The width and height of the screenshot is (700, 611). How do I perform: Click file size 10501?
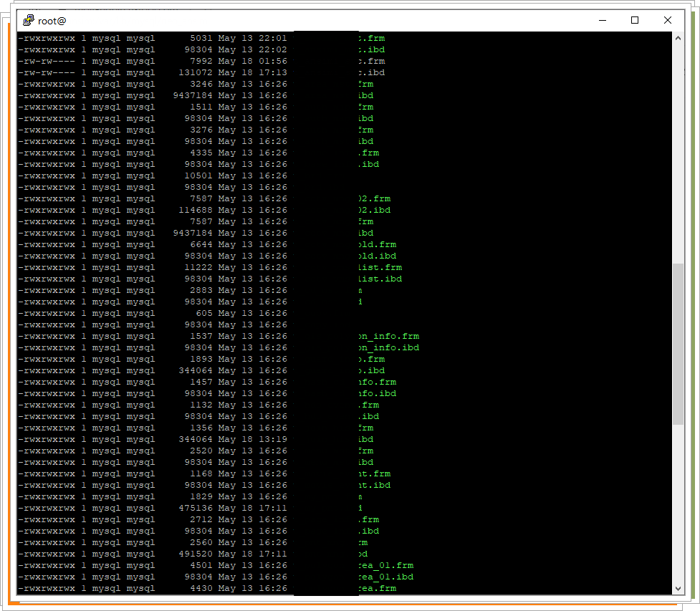click(198, 175)
